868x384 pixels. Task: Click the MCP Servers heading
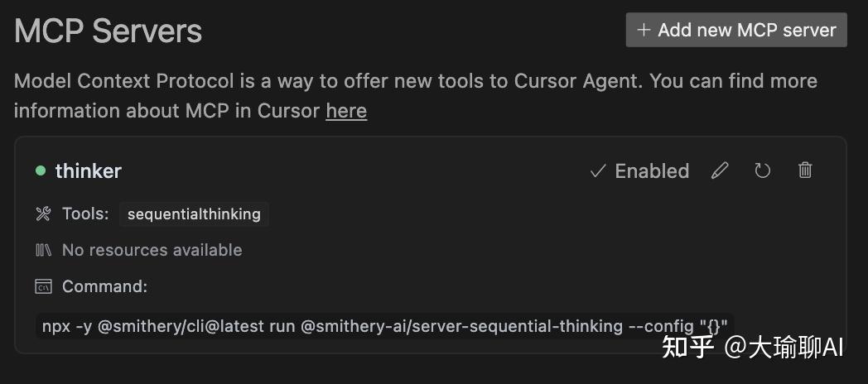108,31
